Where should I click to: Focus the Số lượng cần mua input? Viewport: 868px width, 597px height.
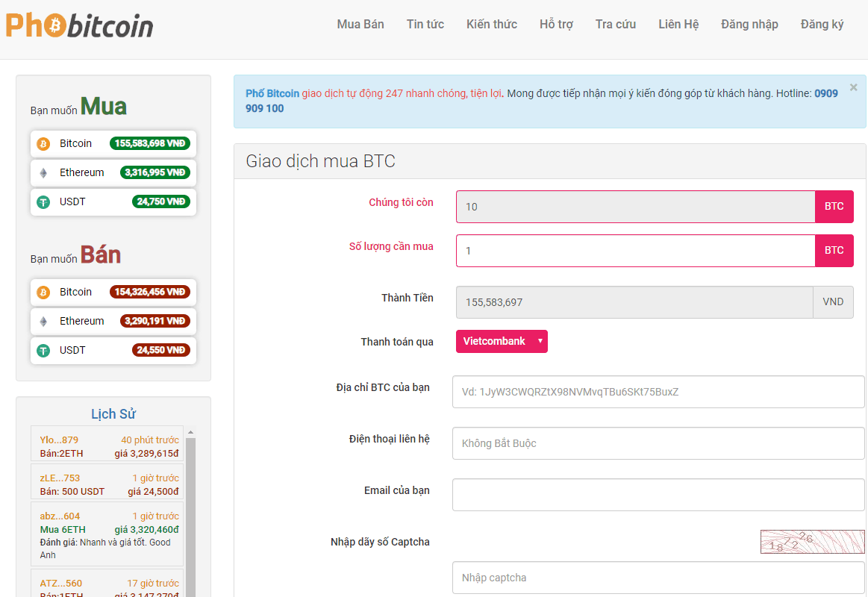tap(635, 251)
